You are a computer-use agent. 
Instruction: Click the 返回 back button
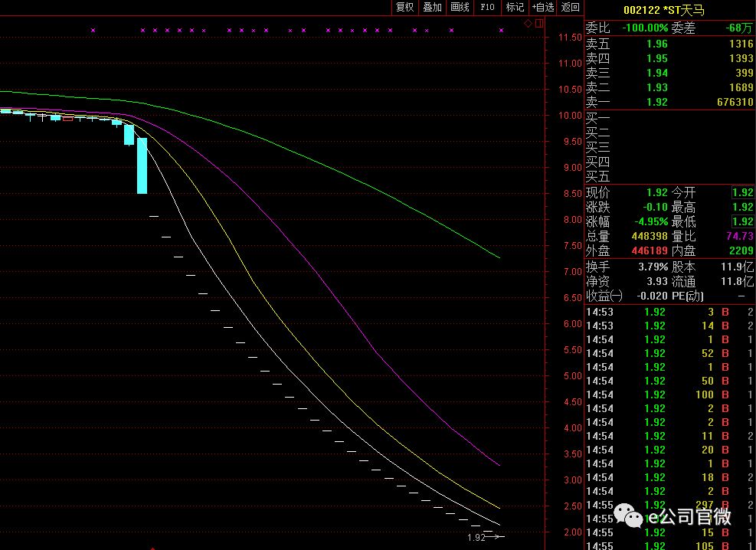571,7
